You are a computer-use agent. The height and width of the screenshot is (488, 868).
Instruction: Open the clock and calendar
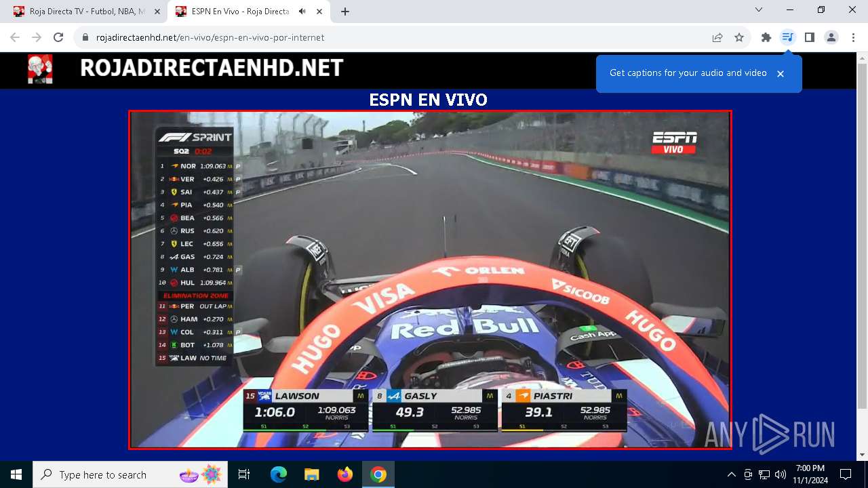(810, 474)
